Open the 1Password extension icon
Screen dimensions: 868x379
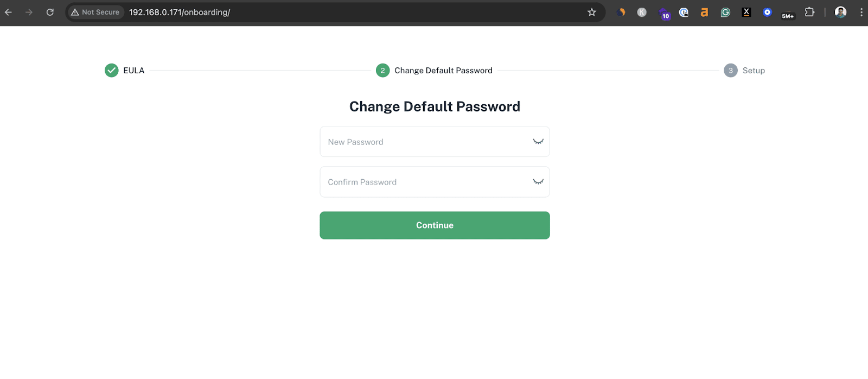pos(684,12)
